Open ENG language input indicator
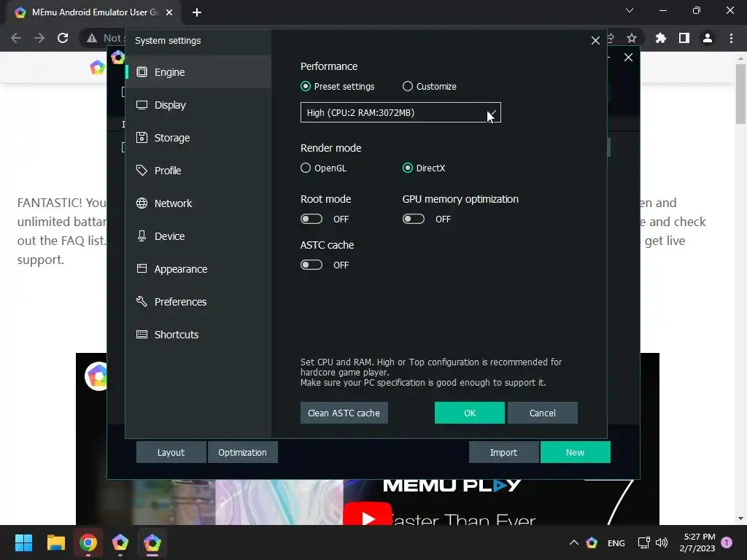This screenshot has height=560, width=747. 616,542
